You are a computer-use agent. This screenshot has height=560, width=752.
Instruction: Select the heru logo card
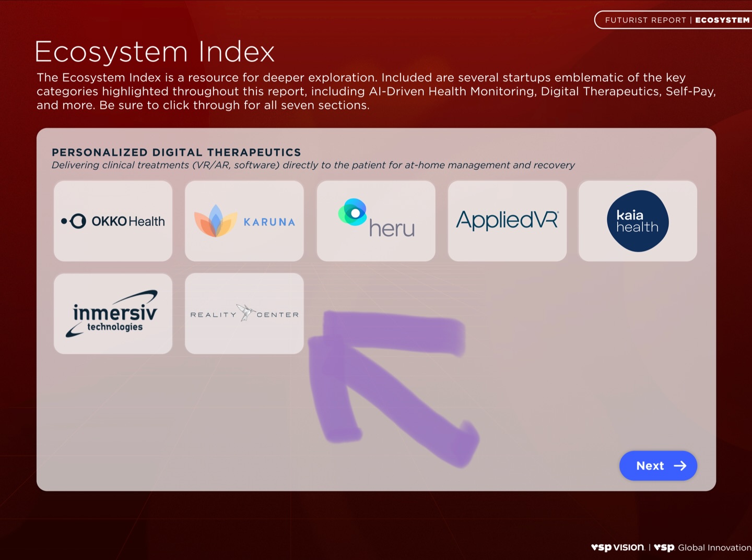[x=376, y=221]
